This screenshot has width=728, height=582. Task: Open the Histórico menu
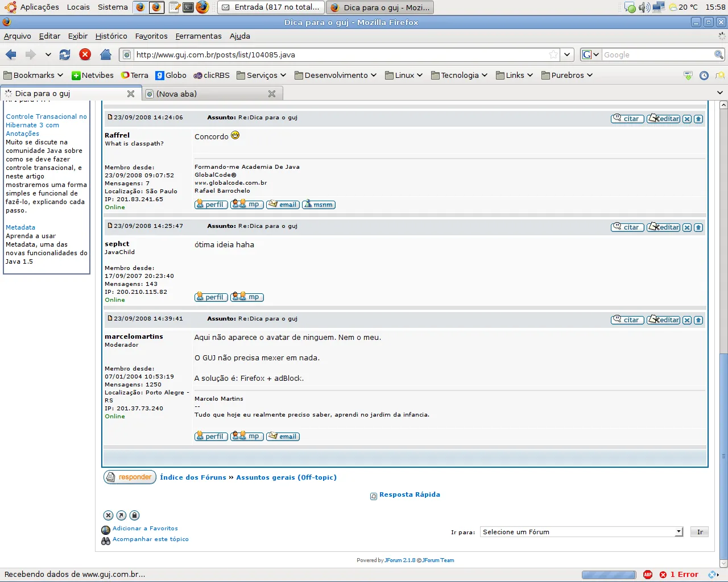[111, 36]
